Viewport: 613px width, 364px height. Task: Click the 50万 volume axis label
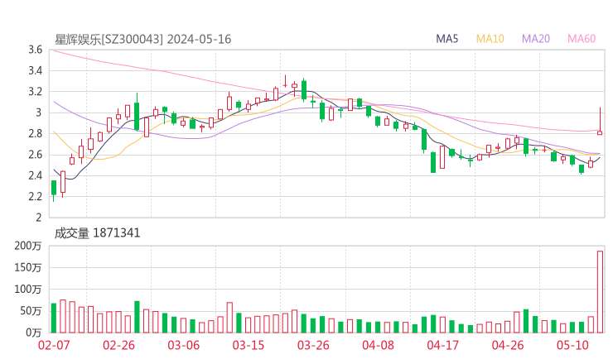point(31,311)
